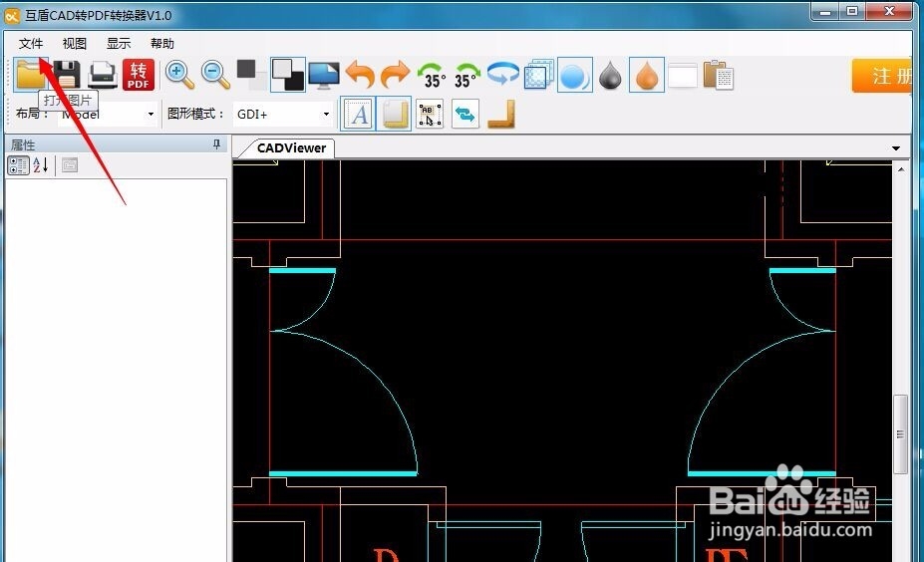Redo using the right orange arrow

point(395,75)
